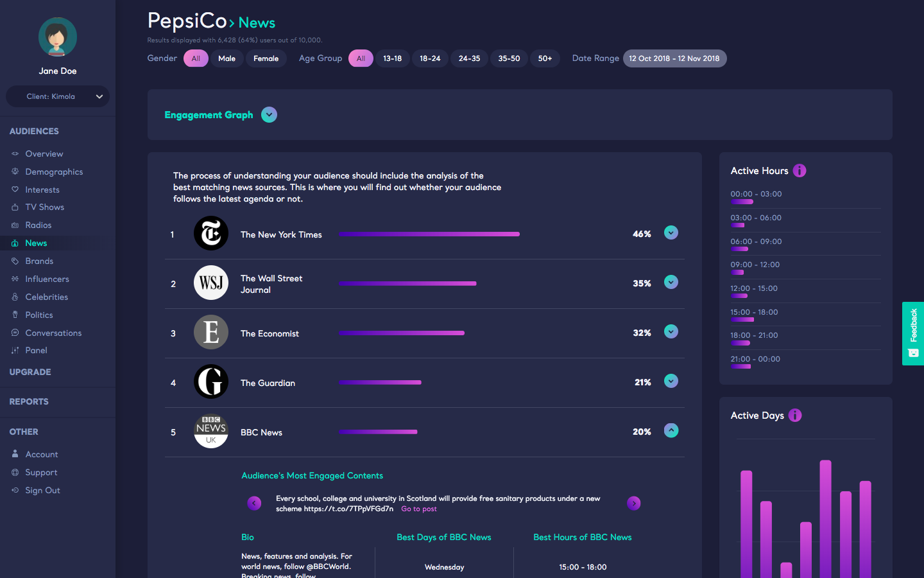Filter by 50+ age group
Screen dimensions: 924x578
pyautogui.click(x=545, y=58)
